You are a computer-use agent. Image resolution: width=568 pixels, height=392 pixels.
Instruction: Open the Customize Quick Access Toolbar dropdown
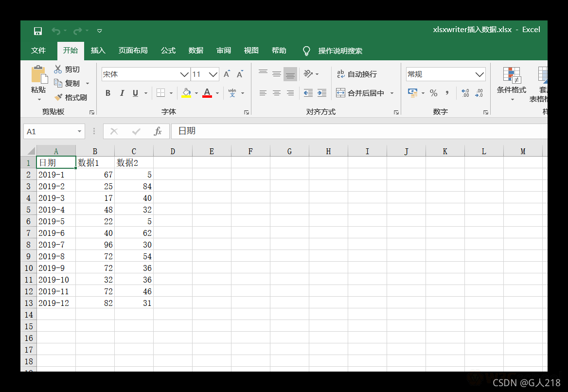(100, 31)
